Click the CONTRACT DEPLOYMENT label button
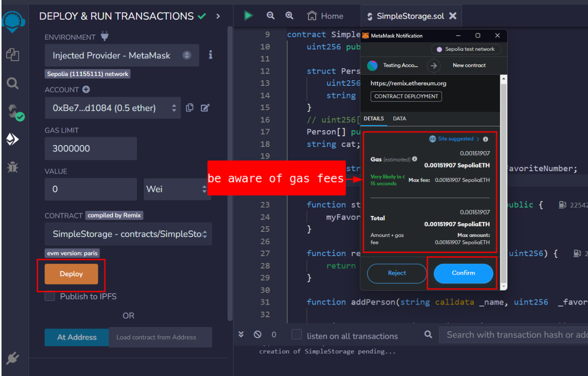The height and width of the screenshot is (376, 588). [406, 96]
